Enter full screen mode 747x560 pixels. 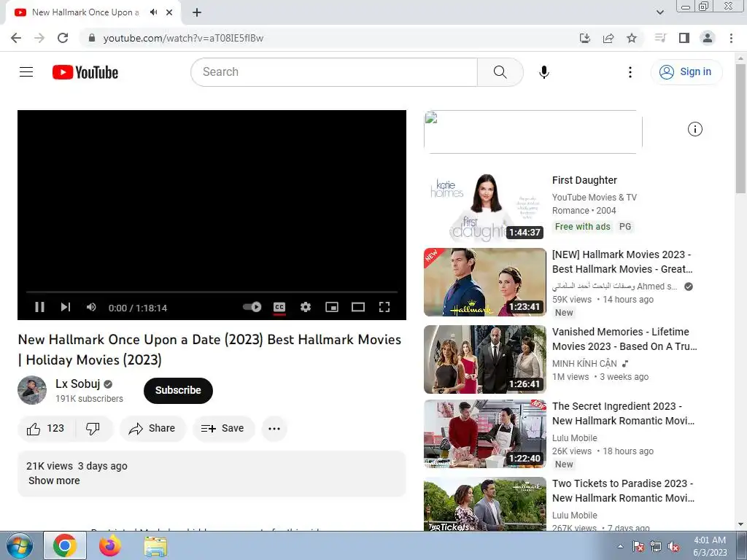click(x=384, y=307)
